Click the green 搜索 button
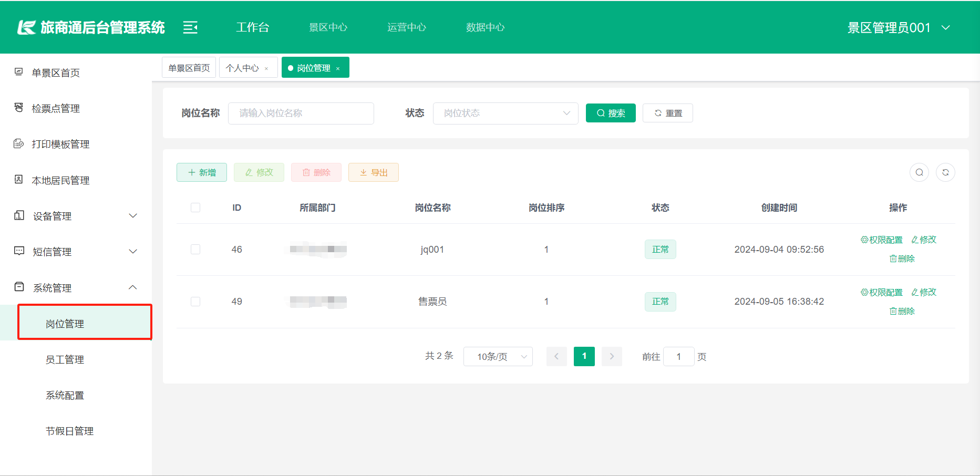Viewport: 980px width, 476px height. click(x=611, y=113)
